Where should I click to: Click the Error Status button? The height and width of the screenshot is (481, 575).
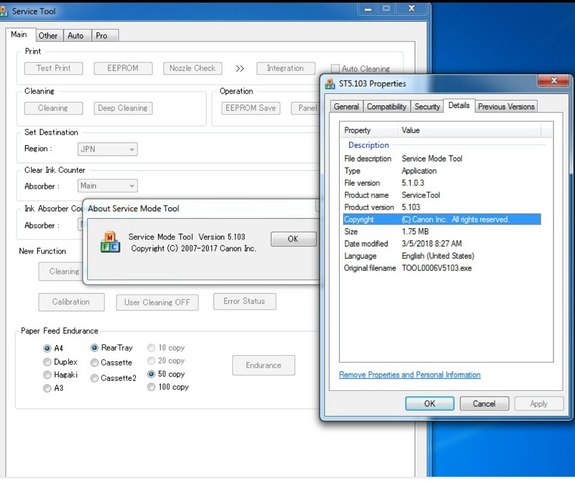point(245,301)
